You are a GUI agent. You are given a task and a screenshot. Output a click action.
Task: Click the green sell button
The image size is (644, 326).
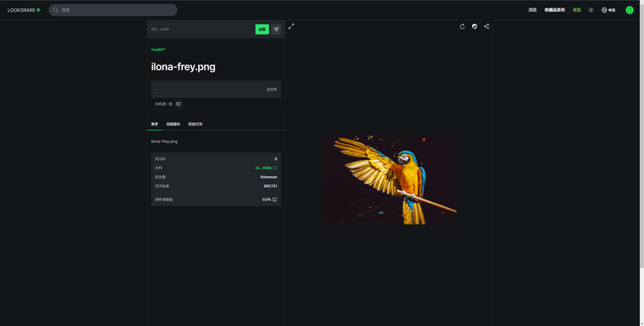pyautogui.click(x=262, y=29)
